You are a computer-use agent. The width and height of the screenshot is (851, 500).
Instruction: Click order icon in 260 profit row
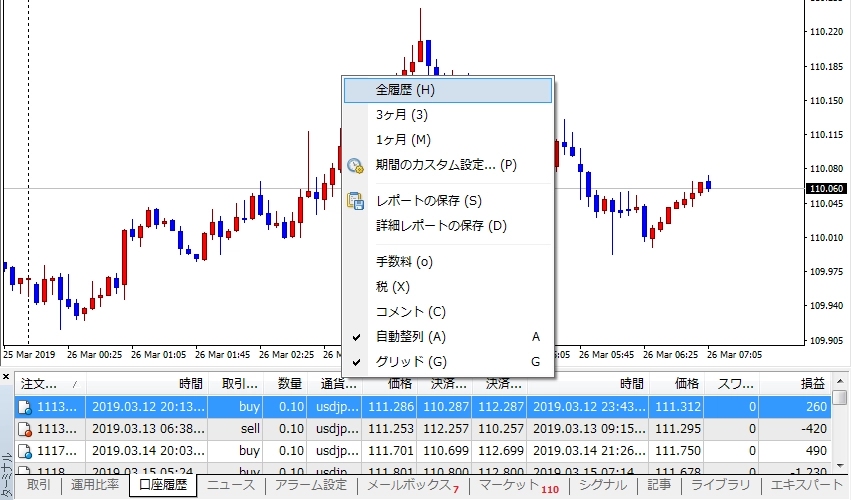click(x=25, y=407)
